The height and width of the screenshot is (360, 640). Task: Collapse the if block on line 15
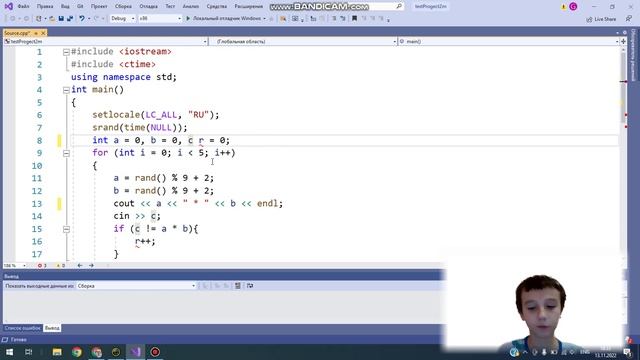click(66, 229)
